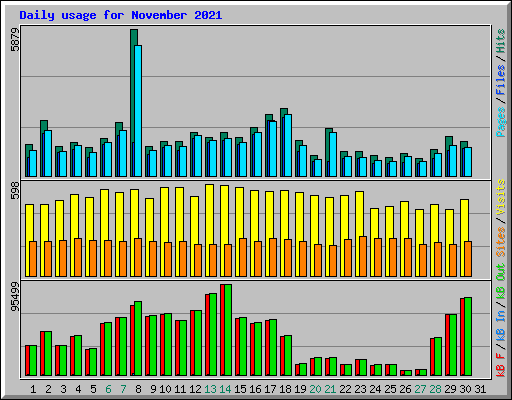Select the "95499" y-axis value
Screen dimensions: 512x400
[x=15, y=297]
